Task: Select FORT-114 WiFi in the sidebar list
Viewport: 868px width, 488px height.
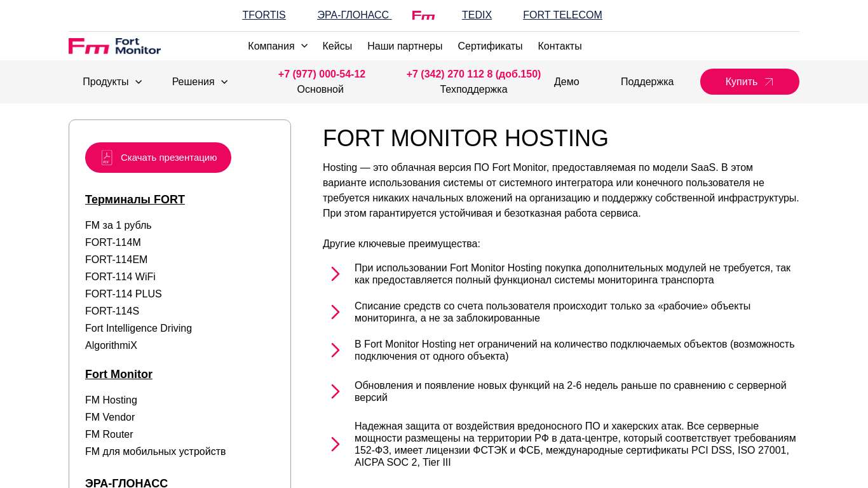Action: (120, 276)
